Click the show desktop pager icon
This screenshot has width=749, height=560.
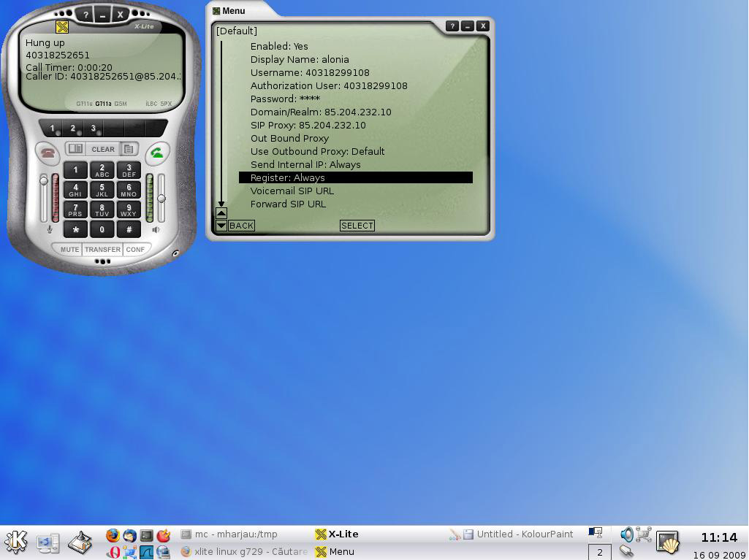596,533
